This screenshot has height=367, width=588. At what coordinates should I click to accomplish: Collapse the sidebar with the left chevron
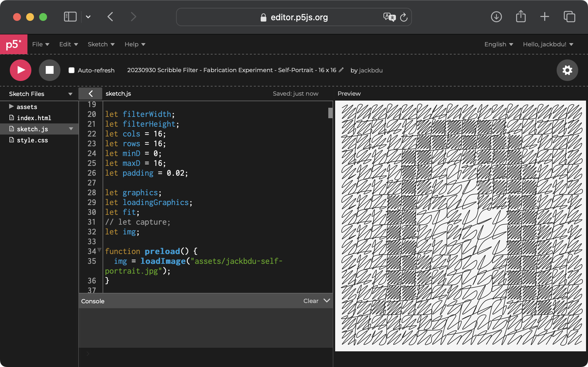(90, 94)
